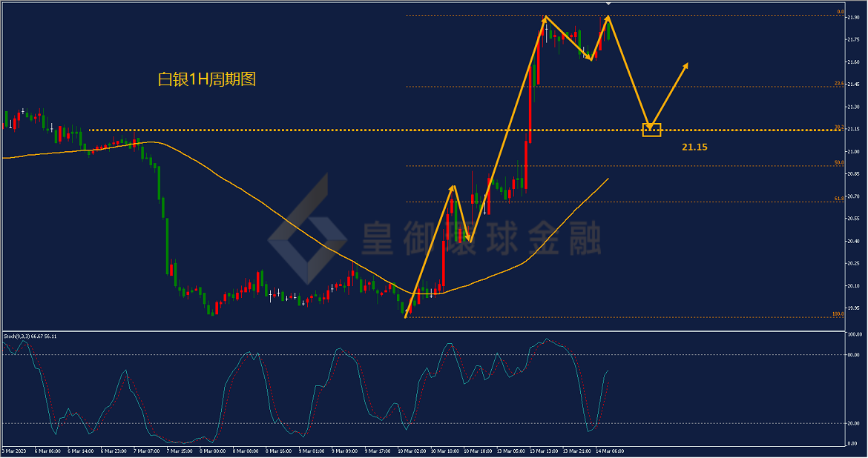The height and width of the screenshot is (458, 868).
Task: Select the 38.2 Fibonacci level label
Action: click(x=838, y=127)
